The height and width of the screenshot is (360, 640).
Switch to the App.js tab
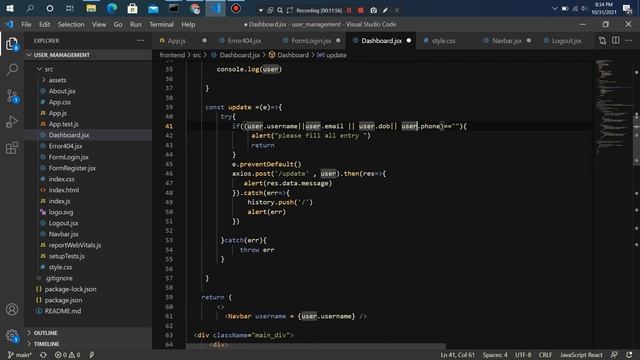click(x=177, y=41)
